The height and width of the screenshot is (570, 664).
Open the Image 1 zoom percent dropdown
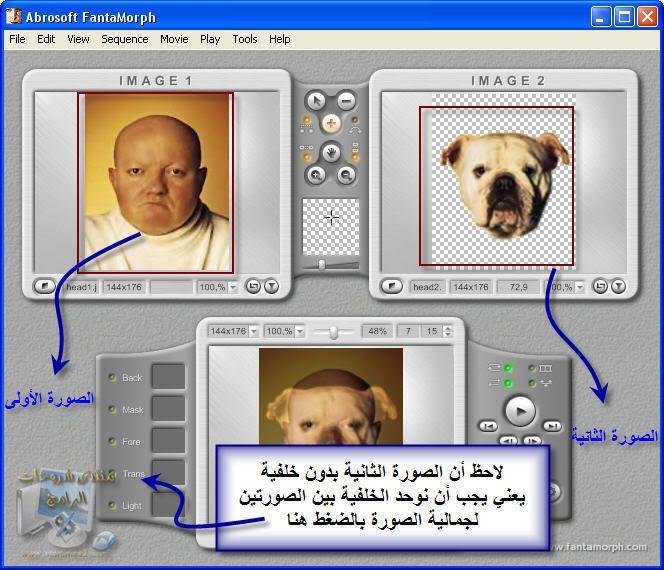[x=232, y=287]
